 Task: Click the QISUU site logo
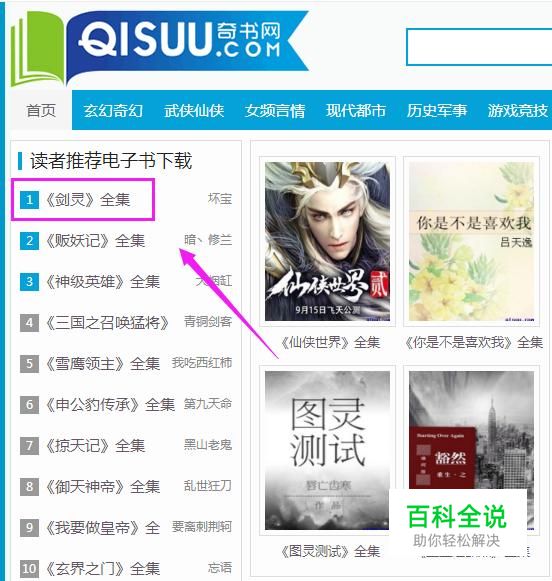[x=159, y=48]
